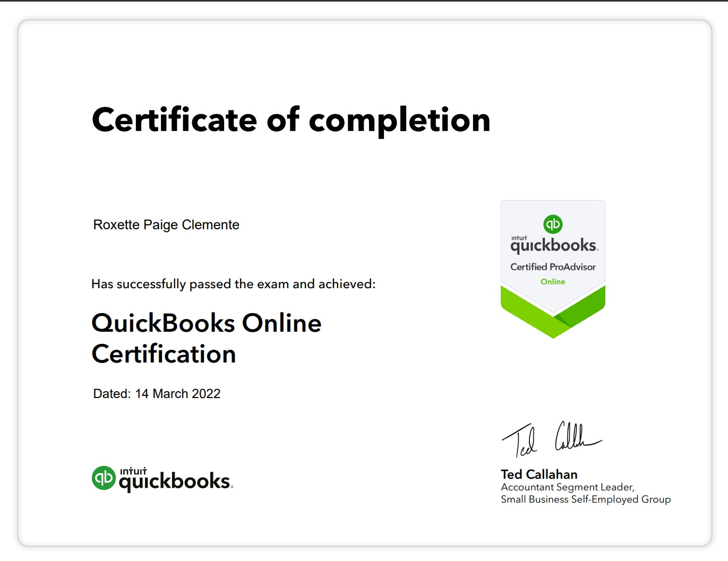Viewport: 728px width, 561px height.
Task: Click the Certified ProAdvisor label text
Action: point(553,267)
